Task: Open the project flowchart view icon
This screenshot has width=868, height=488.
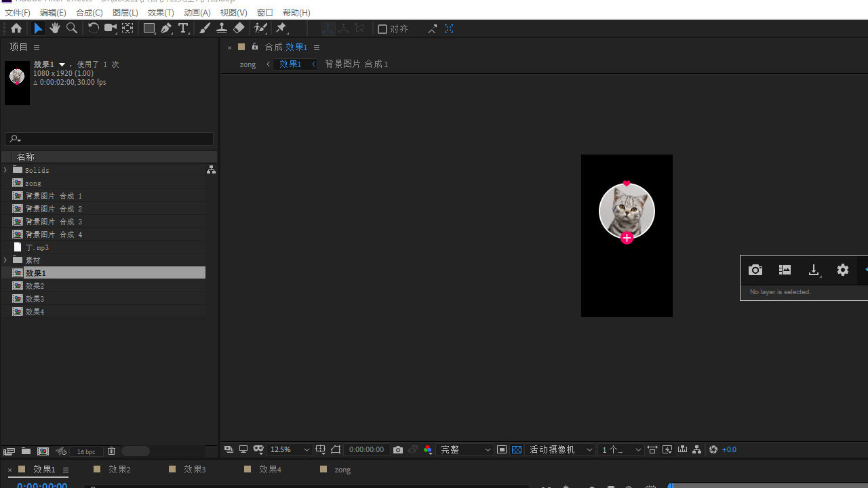Action: pyautogui.click(x=211, y=169)
